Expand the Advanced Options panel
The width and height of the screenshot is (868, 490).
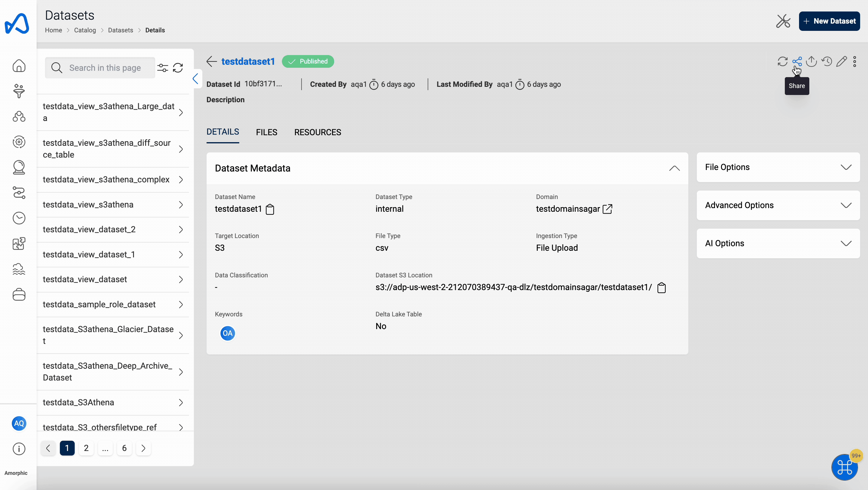(778, 205)
